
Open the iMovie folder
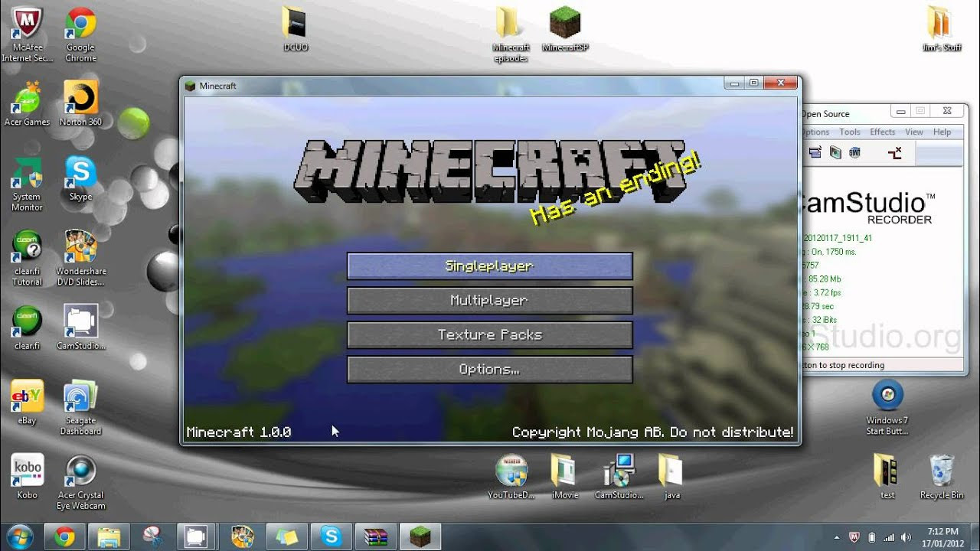[565, 477]
